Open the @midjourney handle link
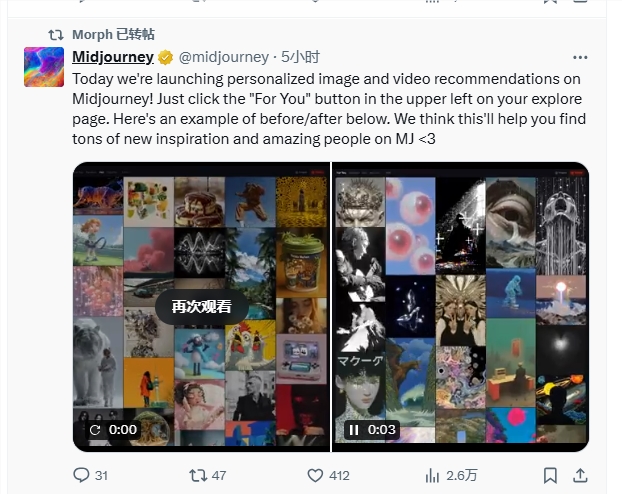This screenshot has width=622, height=494. point(223,57)
